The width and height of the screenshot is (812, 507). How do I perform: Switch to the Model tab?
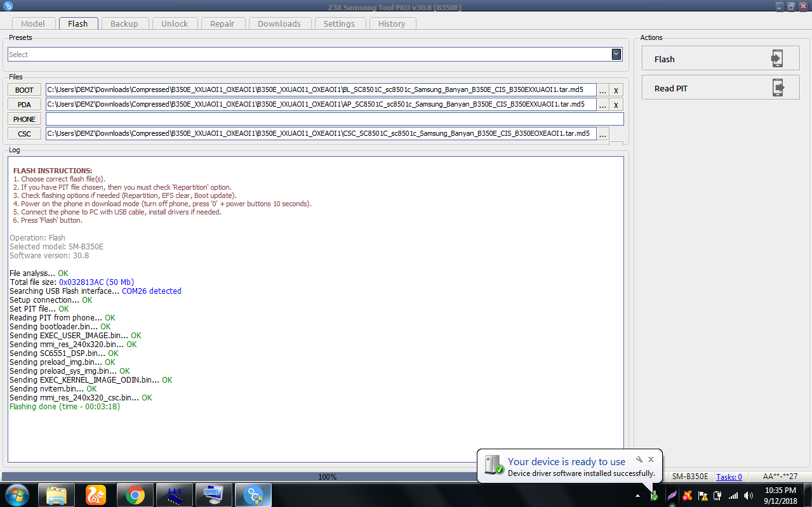33,23
